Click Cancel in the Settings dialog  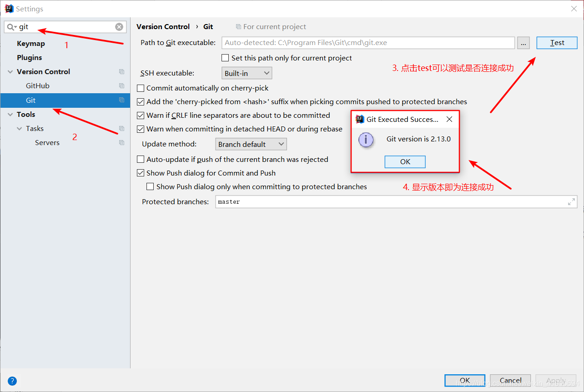coord(511,381)
